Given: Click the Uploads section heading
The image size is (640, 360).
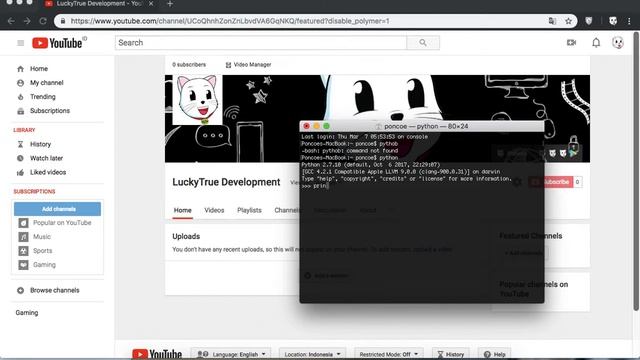Looking at the screenshot, I should pyautogui.click(x=186, y=236).
